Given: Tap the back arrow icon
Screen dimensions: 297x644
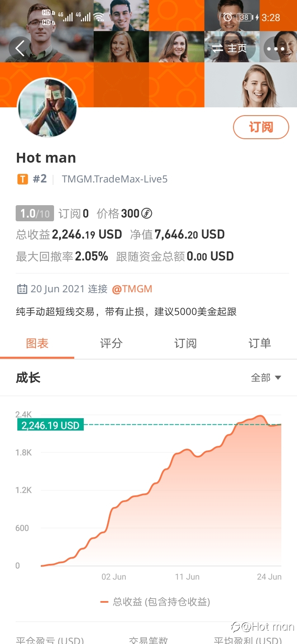Looking at the screenshot, I should 20,49.
